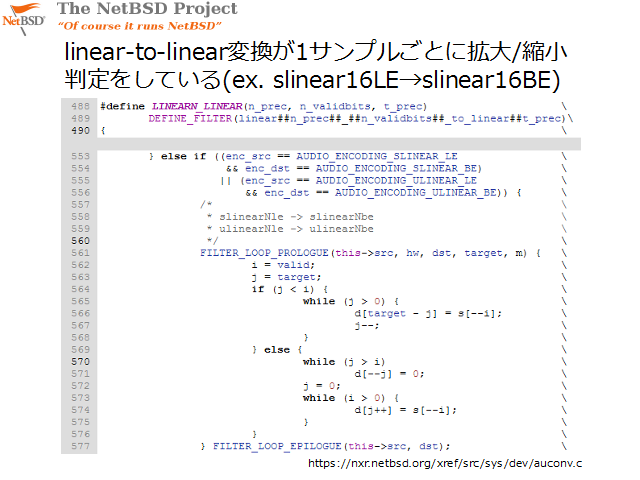The width and height of the screenshot is (640, 480).
Task: Click comment "ulinearNle -> ulinearNbe"
Action: click(296, 229)
